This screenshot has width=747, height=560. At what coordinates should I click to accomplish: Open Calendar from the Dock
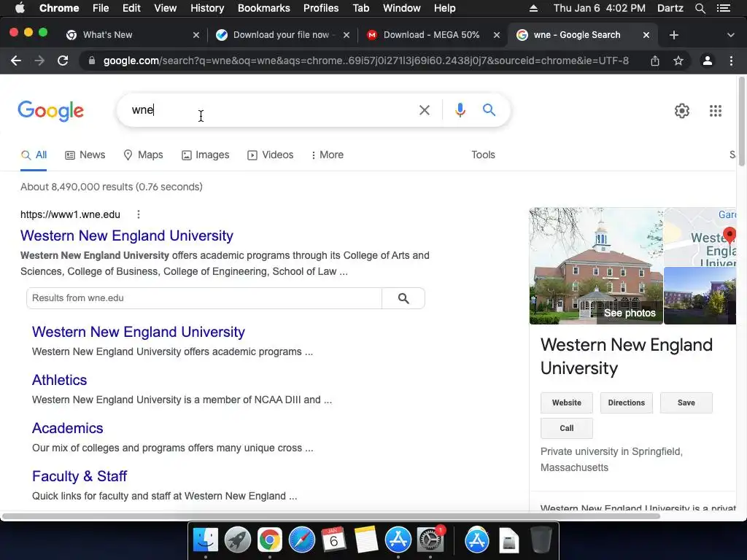pos(334,540)
